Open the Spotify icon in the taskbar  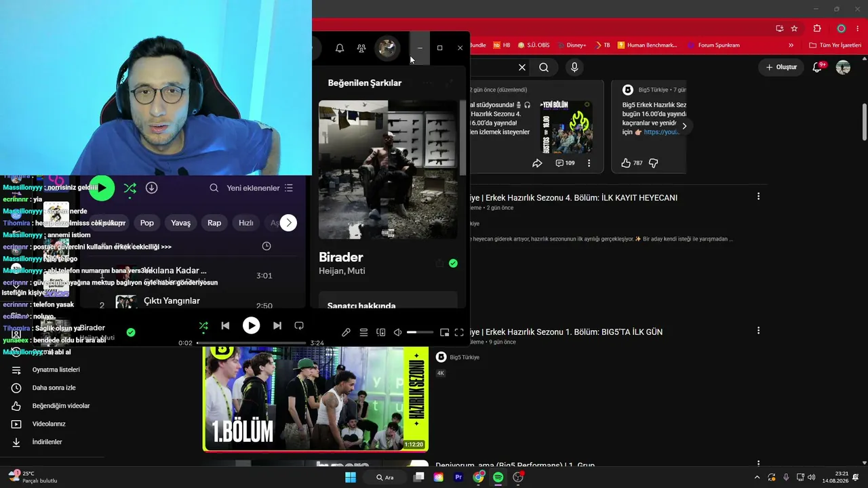coord(498,477)
